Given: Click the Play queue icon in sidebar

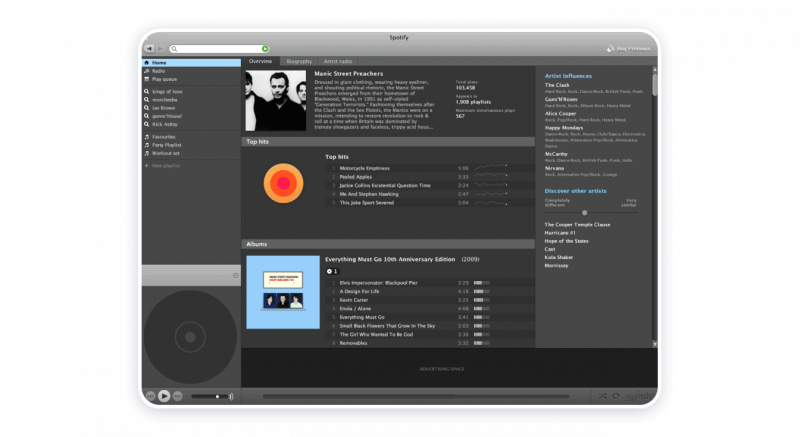Looking at the screenshot, I should coord(147,79).
